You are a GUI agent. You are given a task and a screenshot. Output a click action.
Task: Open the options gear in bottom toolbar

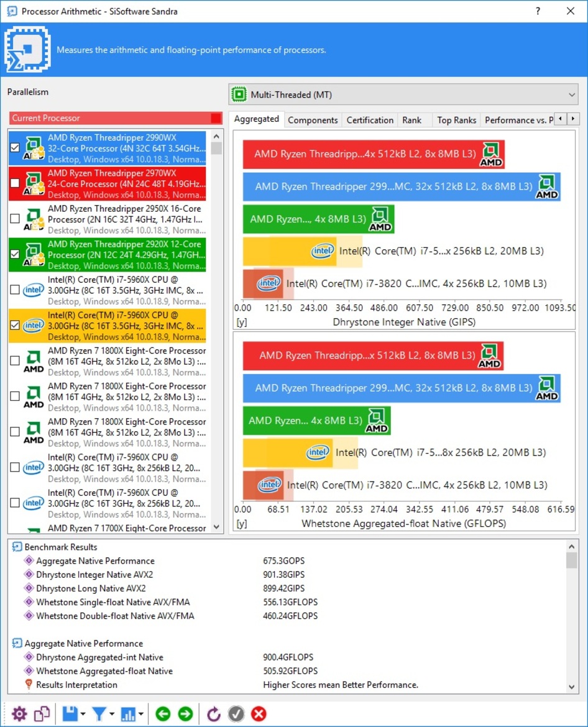click(19, 713)
